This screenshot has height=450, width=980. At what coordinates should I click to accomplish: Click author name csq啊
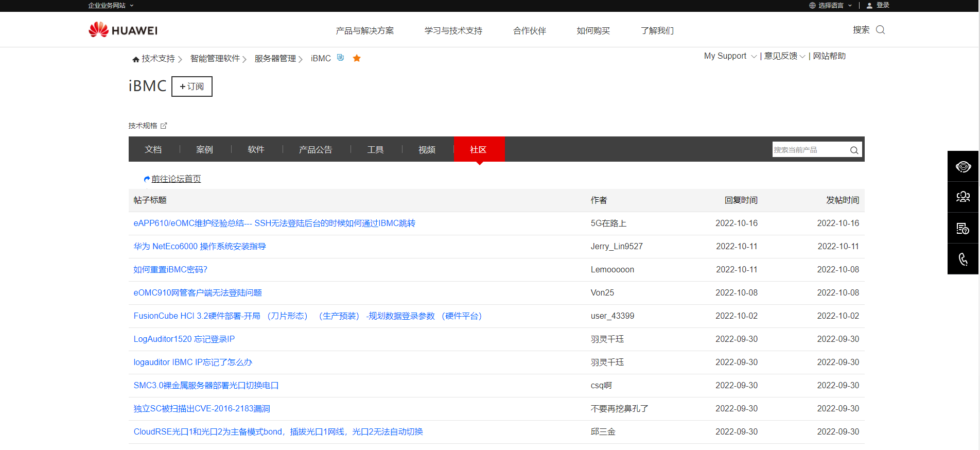(601, 386)
